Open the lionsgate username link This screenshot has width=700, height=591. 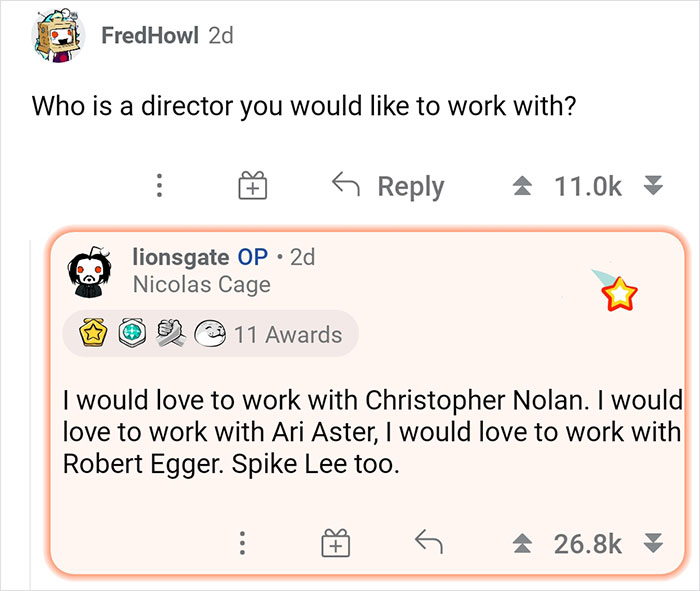coord(180,257)
